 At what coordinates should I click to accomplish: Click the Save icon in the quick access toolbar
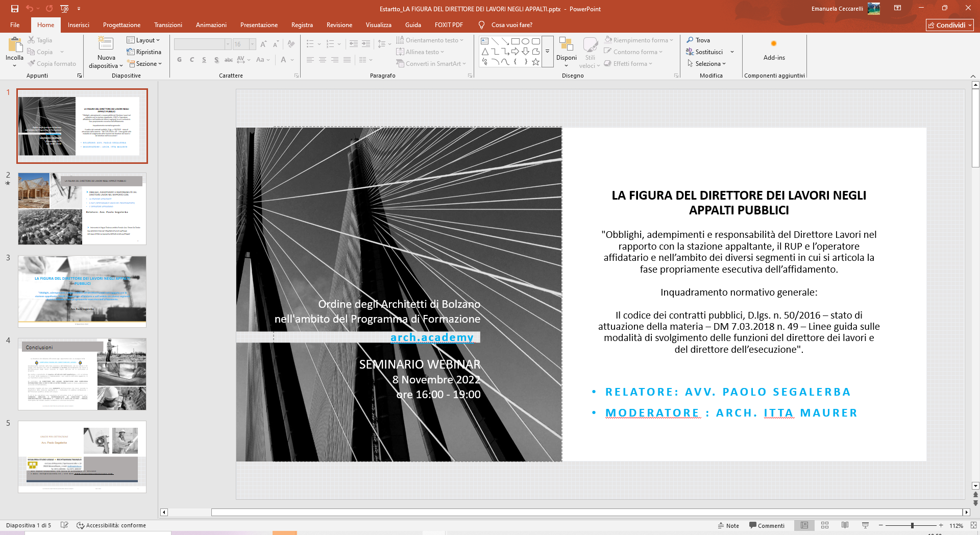click(x=14, y=9)
